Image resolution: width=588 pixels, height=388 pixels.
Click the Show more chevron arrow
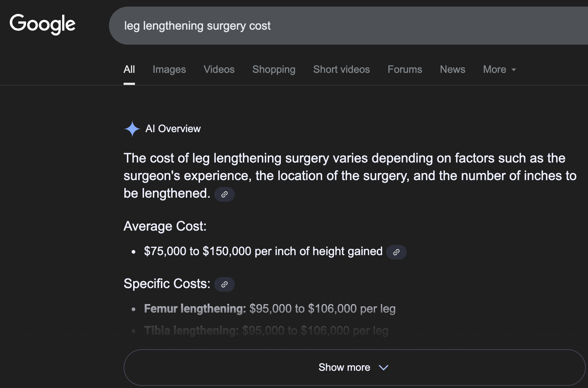(x=384, y=368)
